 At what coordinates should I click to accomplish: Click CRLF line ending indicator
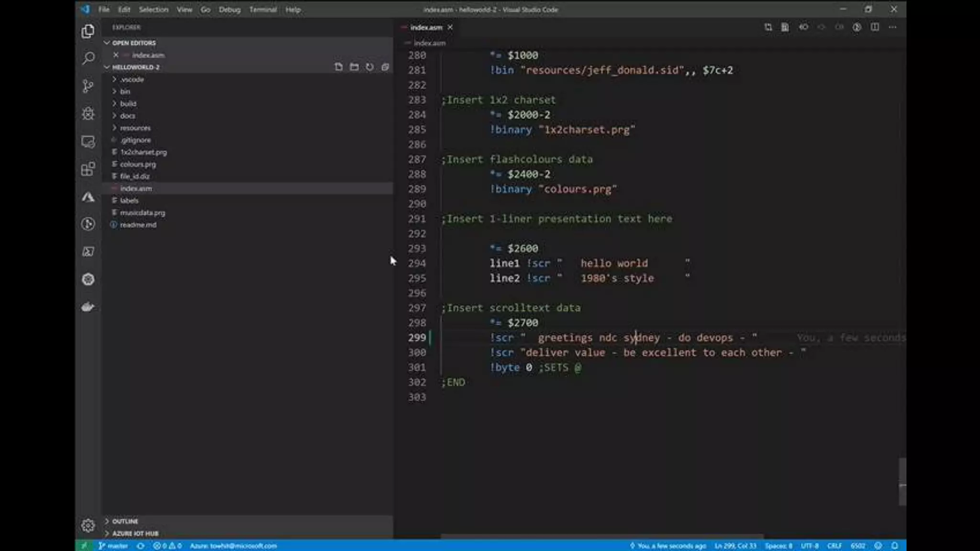coord(834,546)
